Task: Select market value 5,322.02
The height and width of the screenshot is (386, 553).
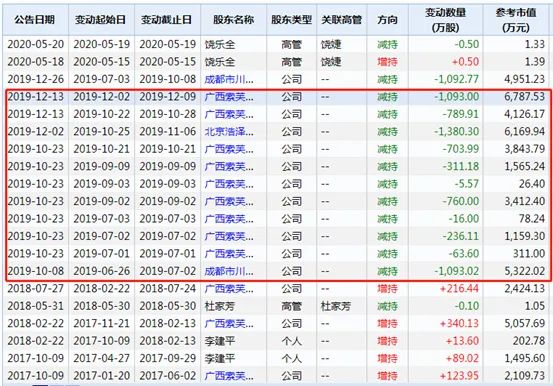Action: coord(524,271)
